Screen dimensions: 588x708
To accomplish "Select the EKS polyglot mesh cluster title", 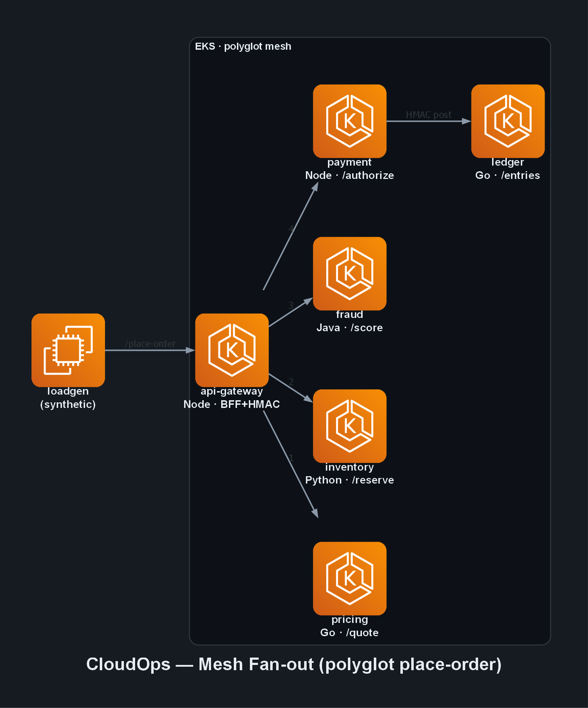I will click(x=243, y=46).
